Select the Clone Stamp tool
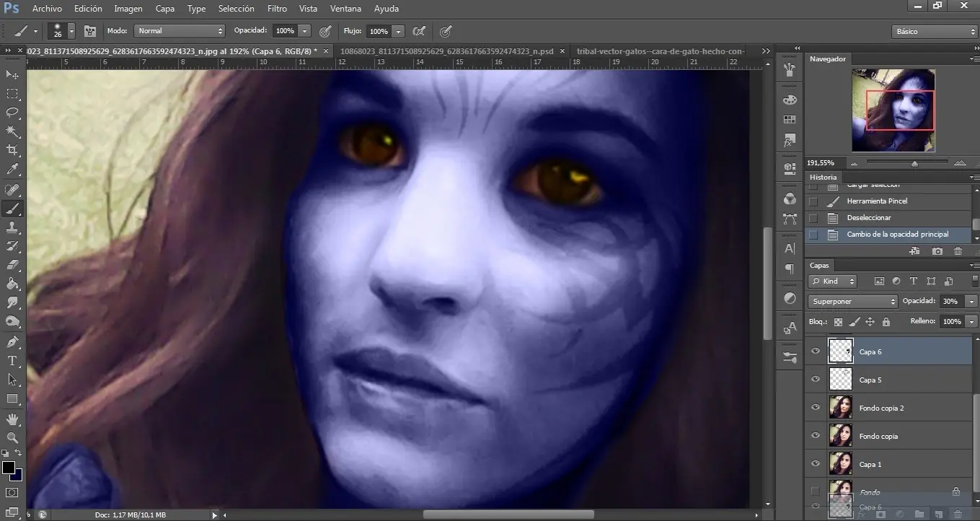This screenshot has height=521, width=980. click(x=12, y=227)
